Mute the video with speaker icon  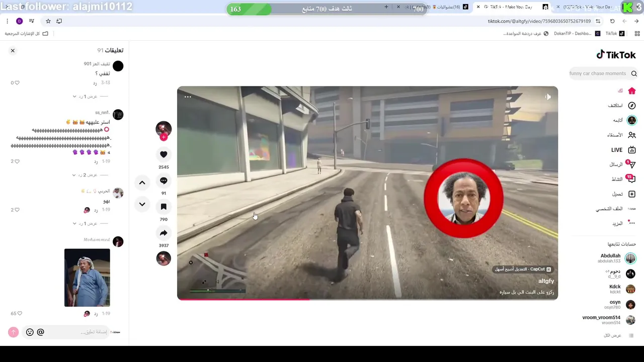(x=548, y=97)
